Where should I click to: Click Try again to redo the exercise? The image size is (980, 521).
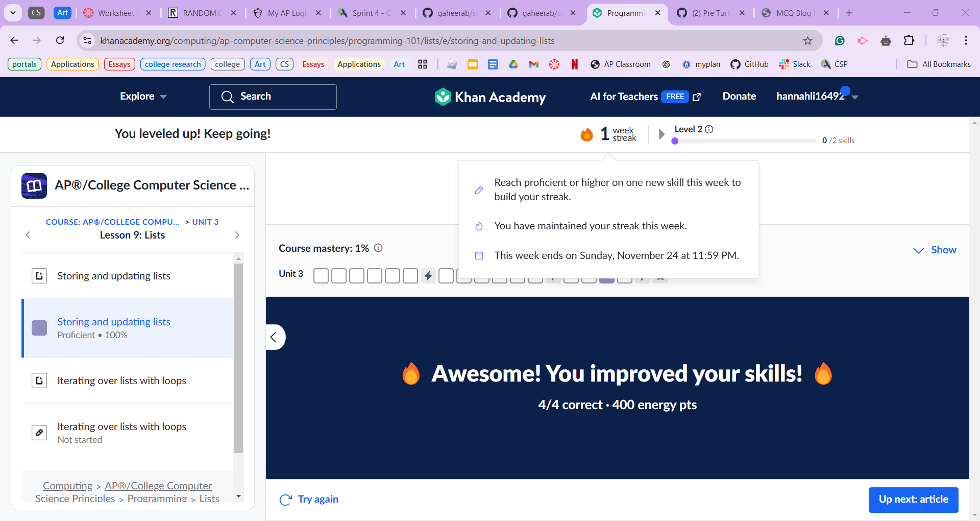click(309, 500)
